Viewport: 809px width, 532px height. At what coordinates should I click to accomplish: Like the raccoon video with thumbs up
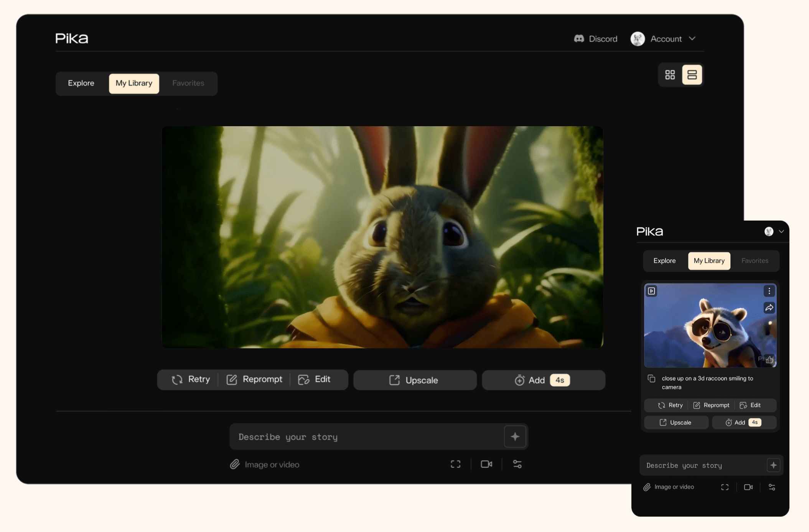[x=769, y=360]
